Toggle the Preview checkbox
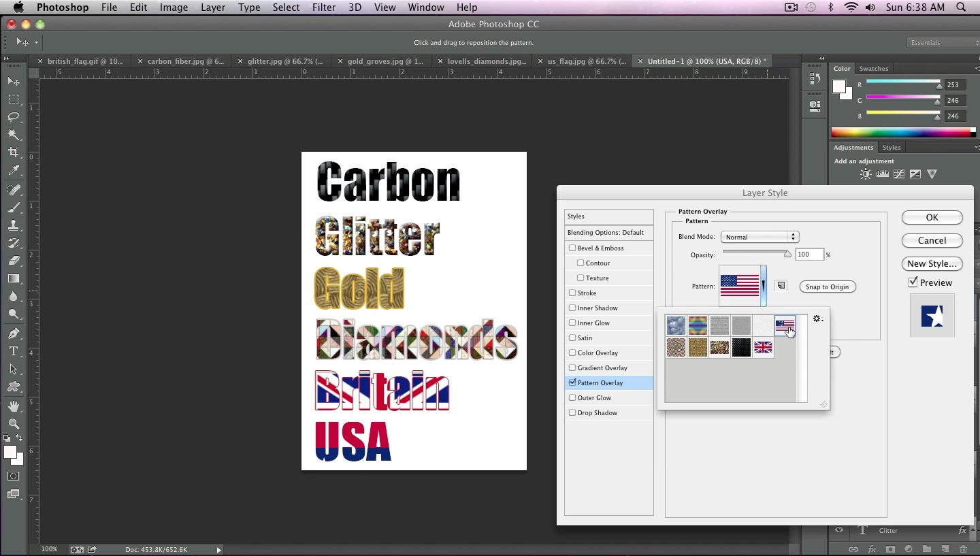Viewport: 980px width, 556px height. 913,282
